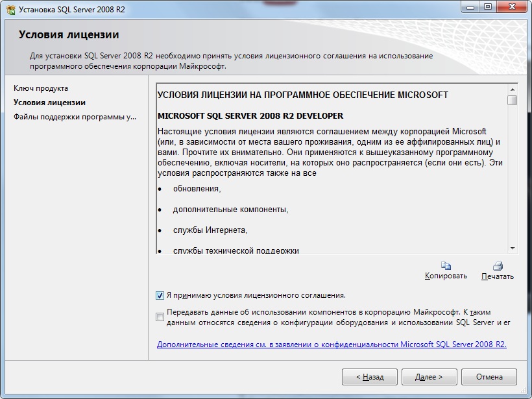The width and height of the screenshot is (532, 399).
Task: Enable 'Передавать данные об использовании компонентов' checkbox
Action: pos(160,317)
